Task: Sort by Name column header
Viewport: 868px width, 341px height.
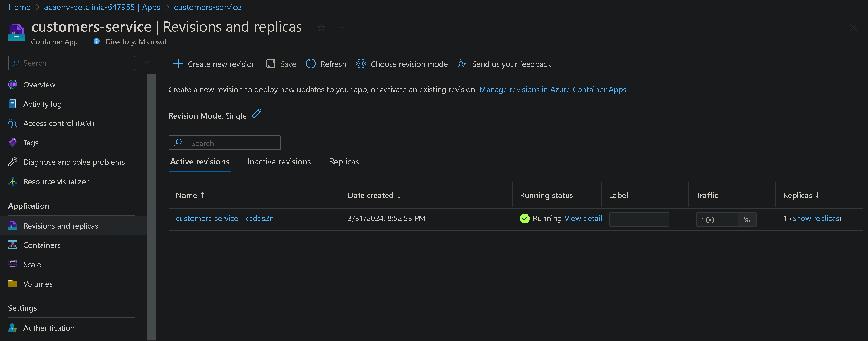Action: click(190, 195)
